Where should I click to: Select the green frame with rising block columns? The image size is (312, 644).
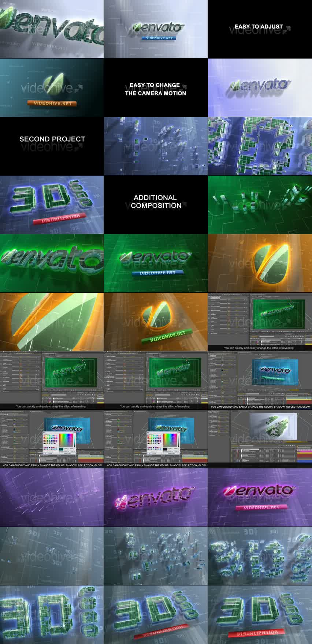click(x=260, y=205)
